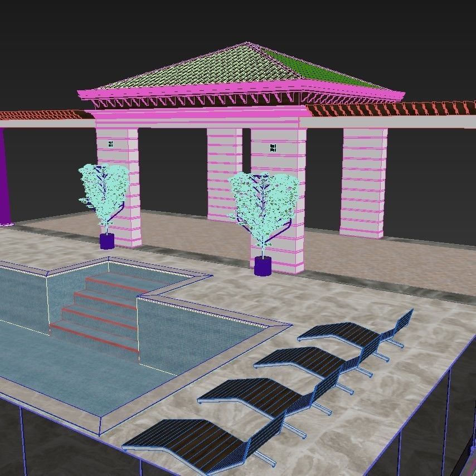Screen dimensions: 476x476
Task: Select the small wall lamp on the left pillar
Action: 110,144
